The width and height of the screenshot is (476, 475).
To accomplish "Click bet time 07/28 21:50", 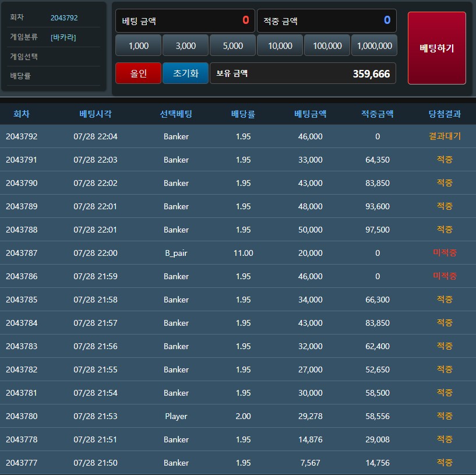I will 96,463.
